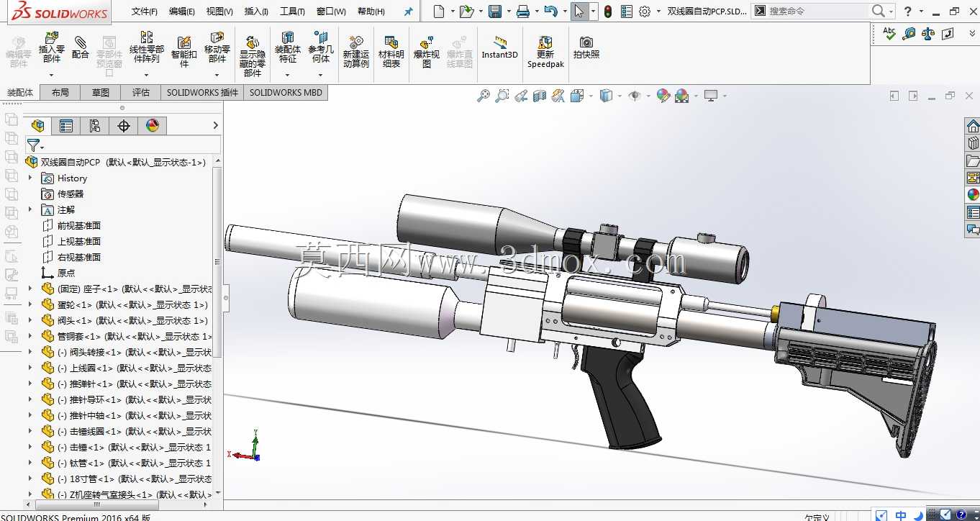
Task: Expand the 注解 annotations node
Action: 30,209
